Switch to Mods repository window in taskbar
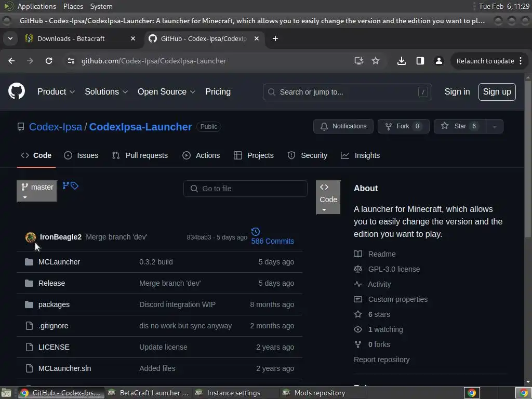Screen dimensions: 532x399 [320, 393]
